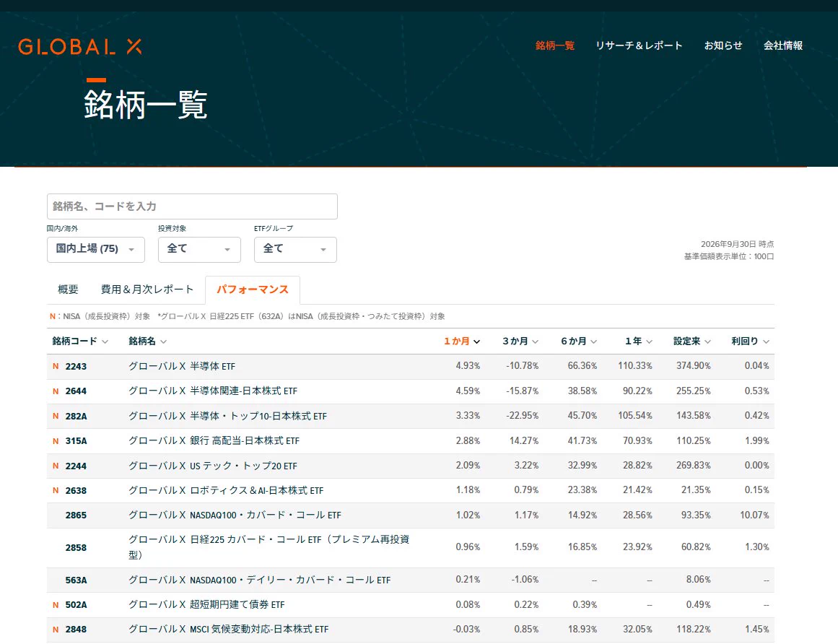
Task: Sort by 6か月 column
Action: point(579,341)
